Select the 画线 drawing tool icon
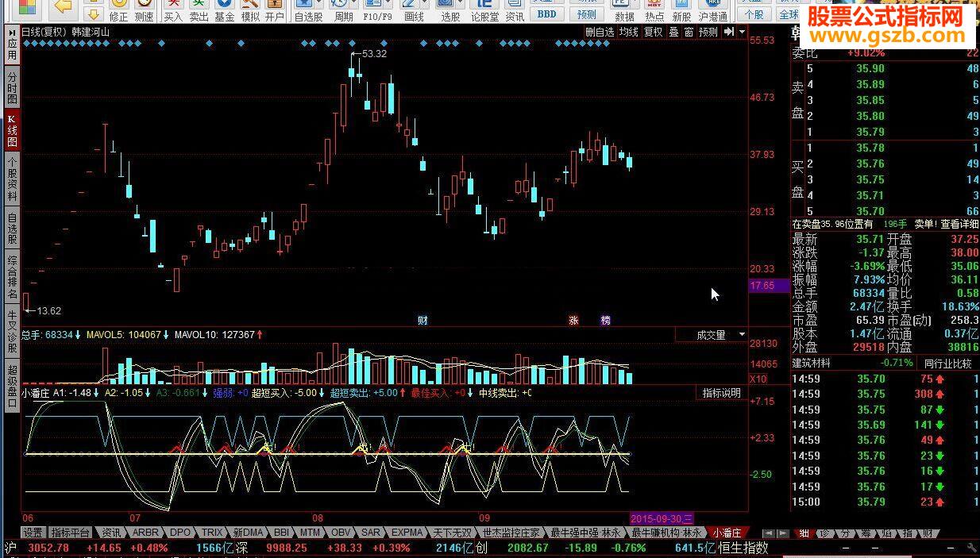 tap(414, 10)
